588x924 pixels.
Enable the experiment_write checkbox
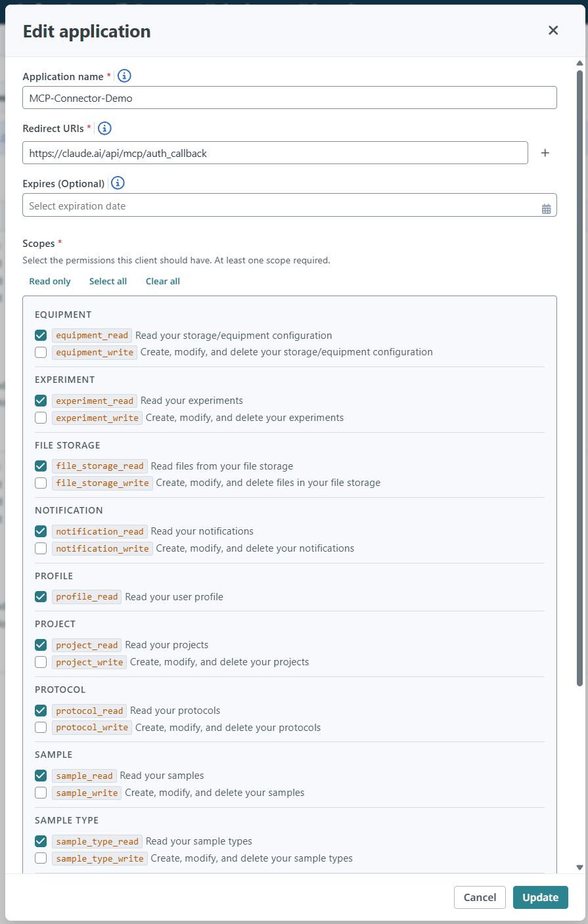click(x=41, y=418)
